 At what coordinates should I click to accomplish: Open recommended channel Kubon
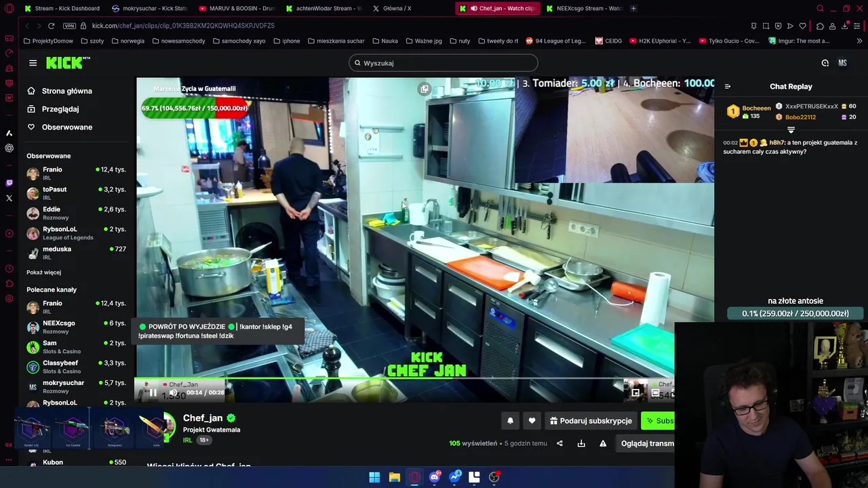tap(76, 463)
